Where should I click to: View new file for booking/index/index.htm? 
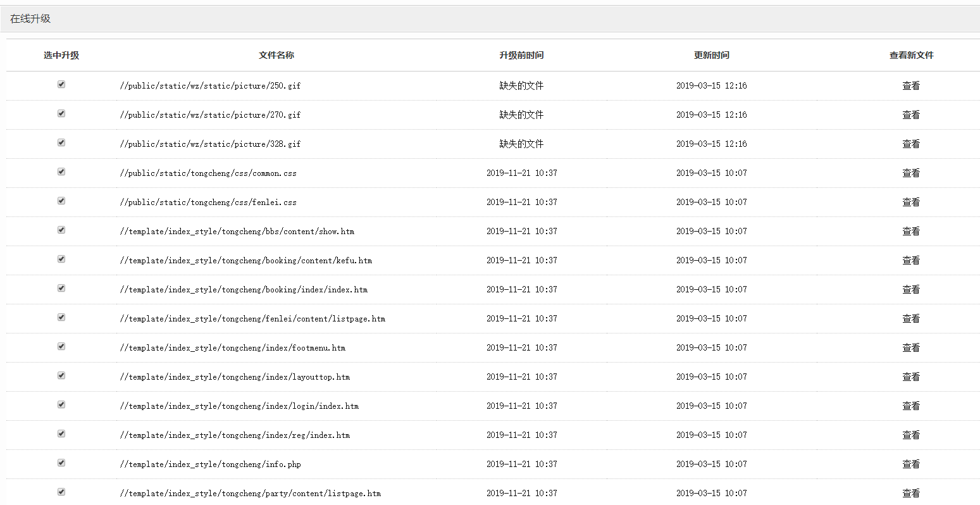coord(911,290)
